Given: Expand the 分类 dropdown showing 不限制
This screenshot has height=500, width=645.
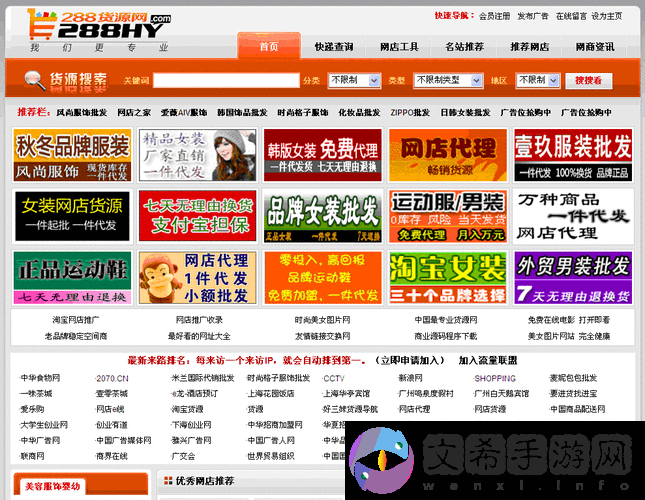Looking at the screenshot, I should 354,80.
